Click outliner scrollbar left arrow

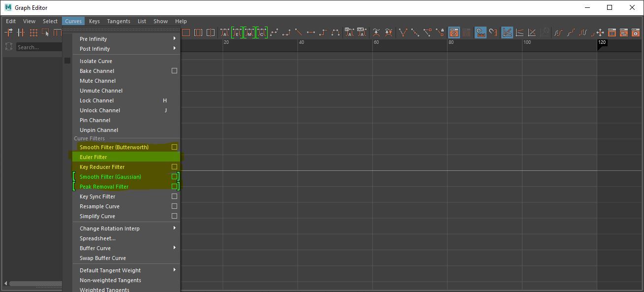(6, 283)
